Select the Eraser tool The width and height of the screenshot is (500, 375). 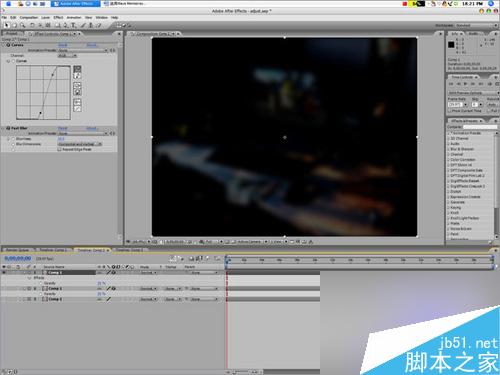point(99,25)
